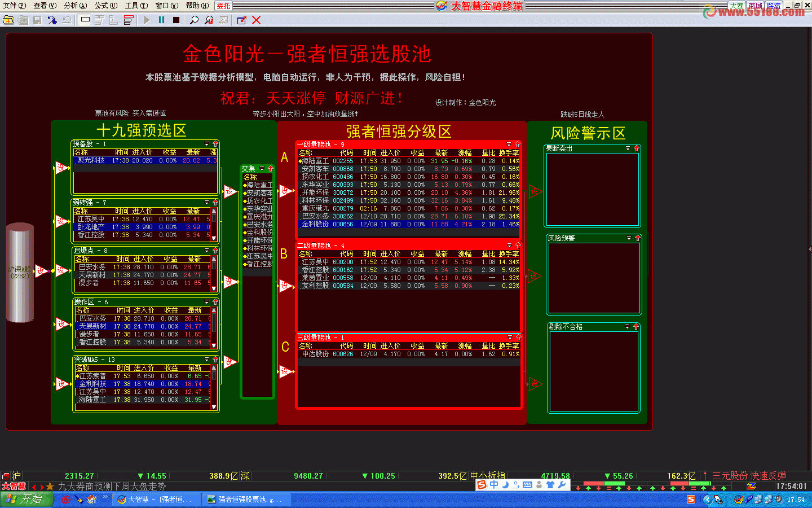
Task: Select 金科股份 row in 一级量能池
Action: (x=409, y=224)
